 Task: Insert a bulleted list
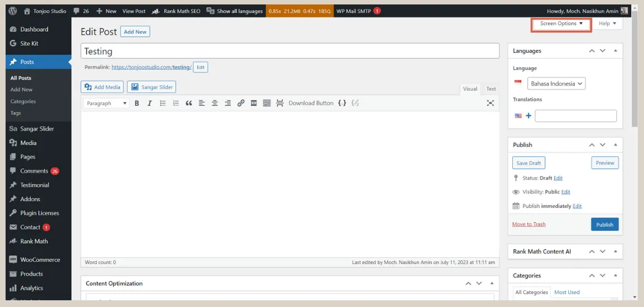click(162, 103)
